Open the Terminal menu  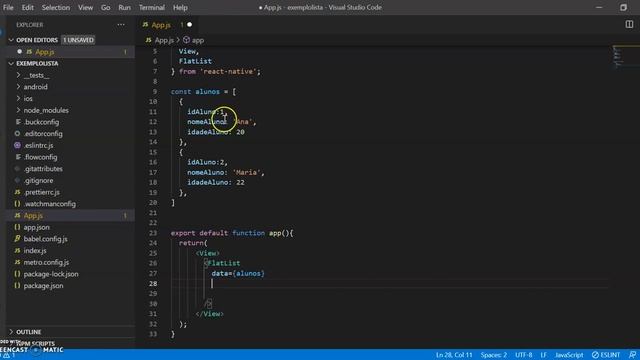point(151,7)
